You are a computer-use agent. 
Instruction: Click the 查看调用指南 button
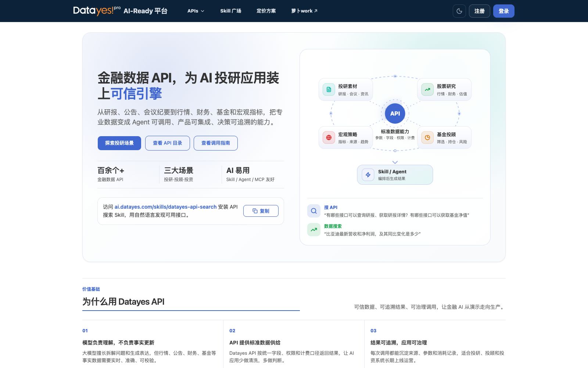(216, 143)
